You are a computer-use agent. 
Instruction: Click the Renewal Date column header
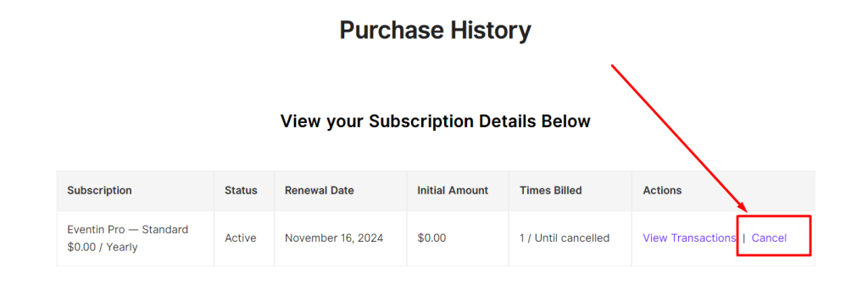320,191
